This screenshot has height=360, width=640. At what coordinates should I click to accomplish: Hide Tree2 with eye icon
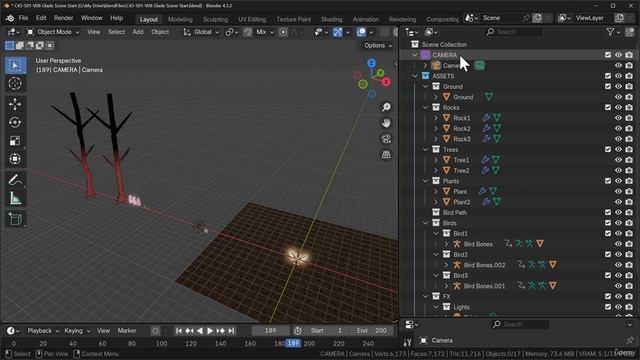[618, 170]
